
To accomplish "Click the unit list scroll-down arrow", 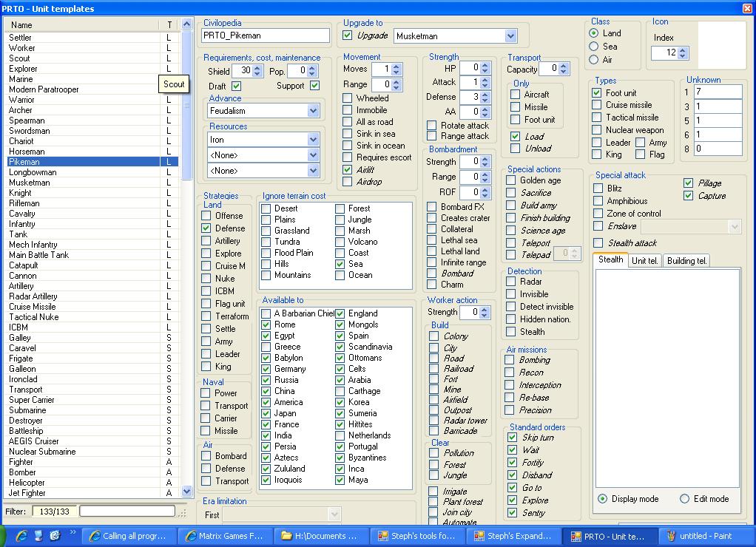I will (x=186, y=492).
